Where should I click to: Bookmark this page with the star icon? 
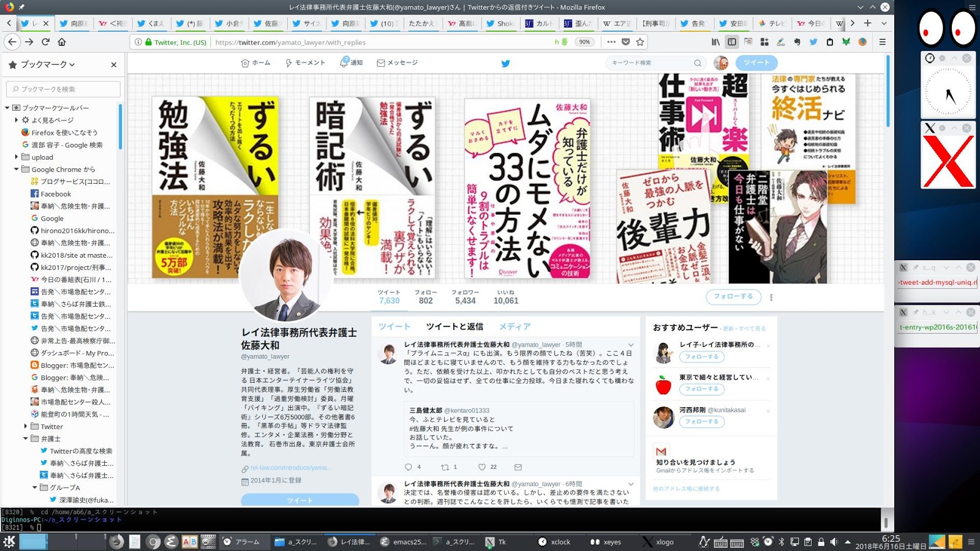point(640,42)
